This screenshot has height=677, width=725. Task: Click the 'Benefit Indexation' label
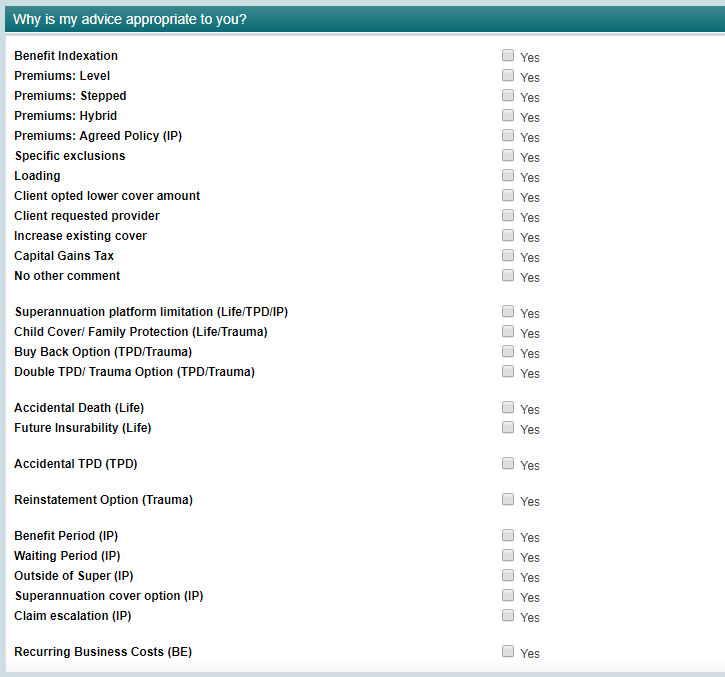pyautogui.click(x=66, y=55)
